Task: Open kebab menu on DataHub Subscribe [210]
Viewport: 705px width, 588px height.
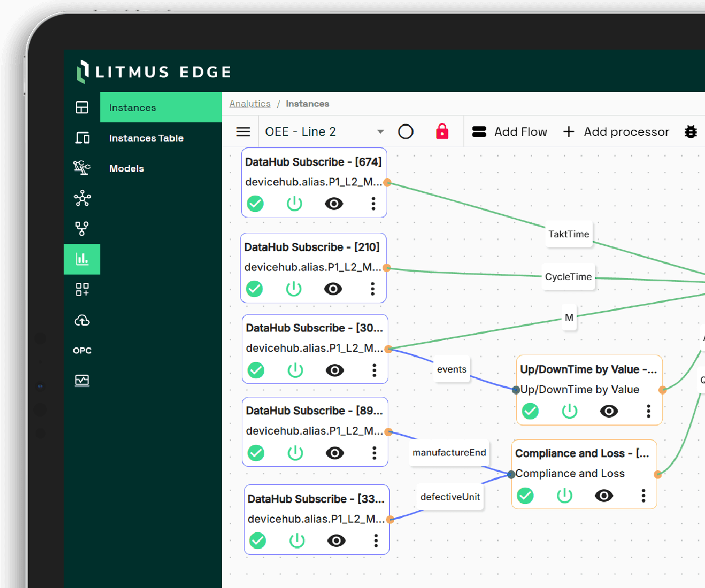Action: [373, 289]
